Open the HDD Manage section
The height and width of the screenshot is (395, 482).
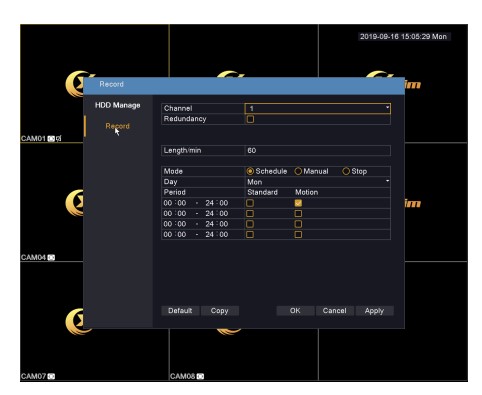tap(118, 105)
